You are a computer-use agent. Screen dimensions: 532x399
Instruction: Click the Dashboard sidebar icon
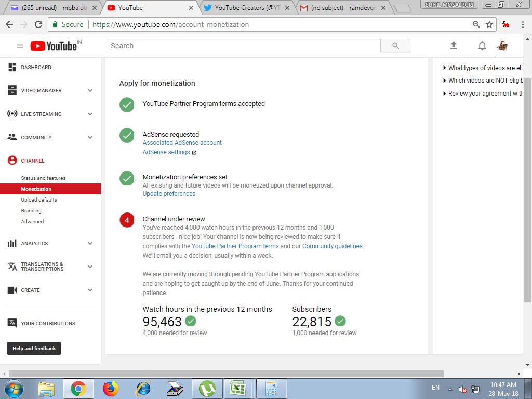coord(12,67)
